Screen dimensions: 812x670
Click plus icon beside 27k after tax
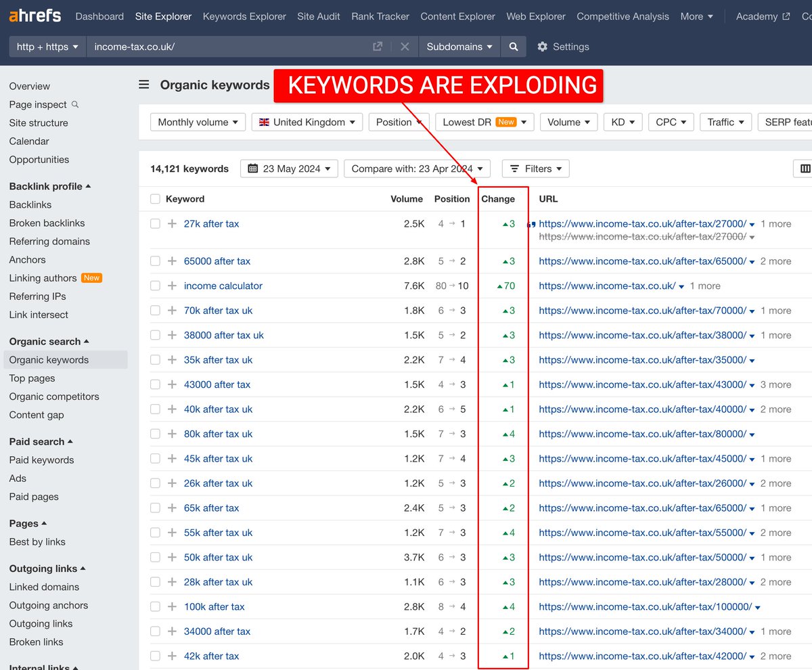click(x=172, y=224)
